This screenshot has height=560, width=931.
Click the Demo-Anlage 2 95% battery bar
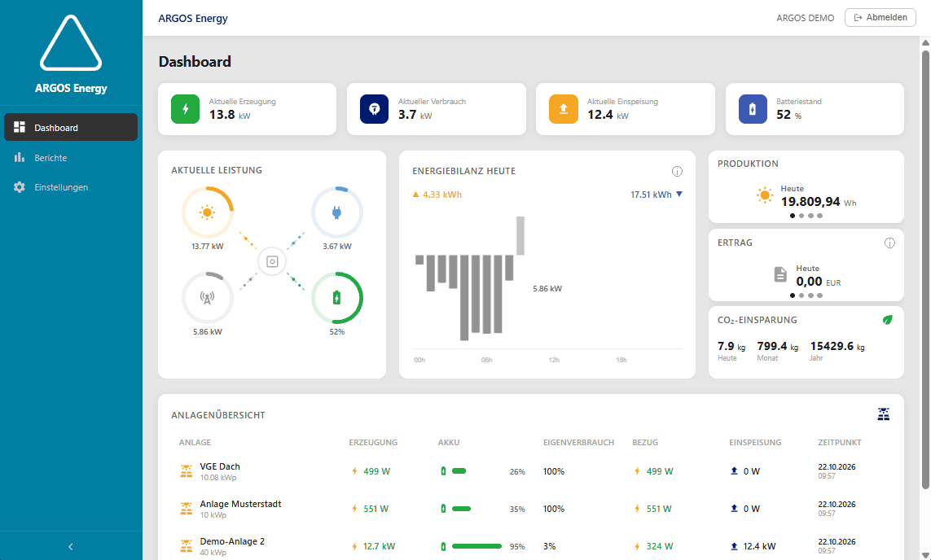(x=476, y=546)
